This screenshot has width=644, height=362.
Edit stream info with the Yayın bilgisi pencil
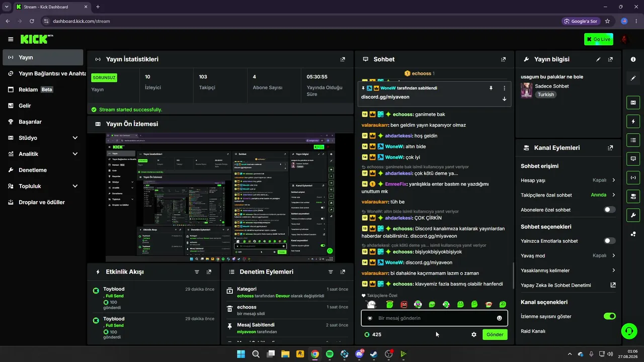point(598,59)
